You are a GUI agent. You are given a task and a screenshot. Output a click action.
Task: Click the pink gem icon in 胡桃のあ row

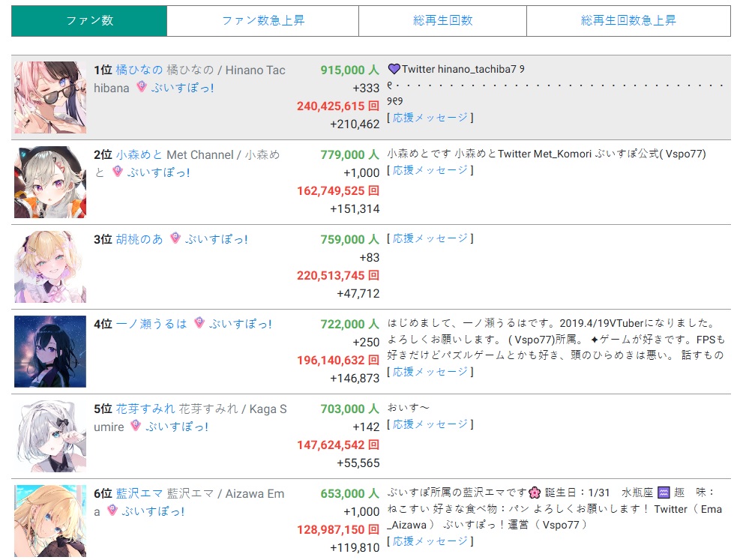tap(175, 238)
